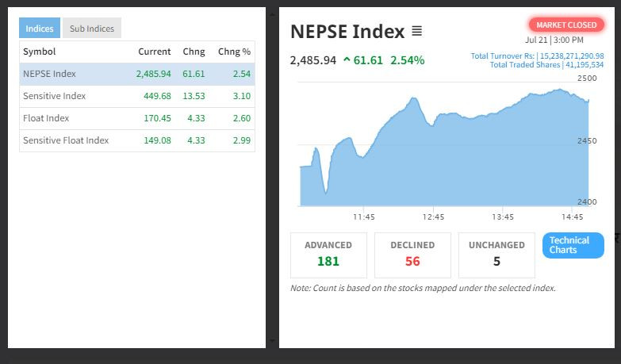The image size is (621, 364).
Task: Click the scroll-down arrow of the indices panel
Action: click(x=272, y=341)
